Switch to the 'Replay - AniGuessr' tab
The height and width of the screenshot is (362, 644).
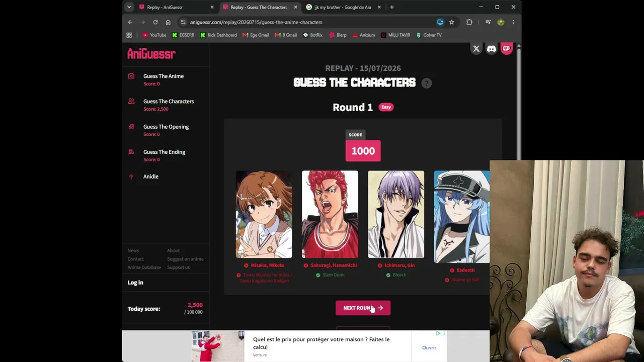pyautogui.click(x=176, y=7)
